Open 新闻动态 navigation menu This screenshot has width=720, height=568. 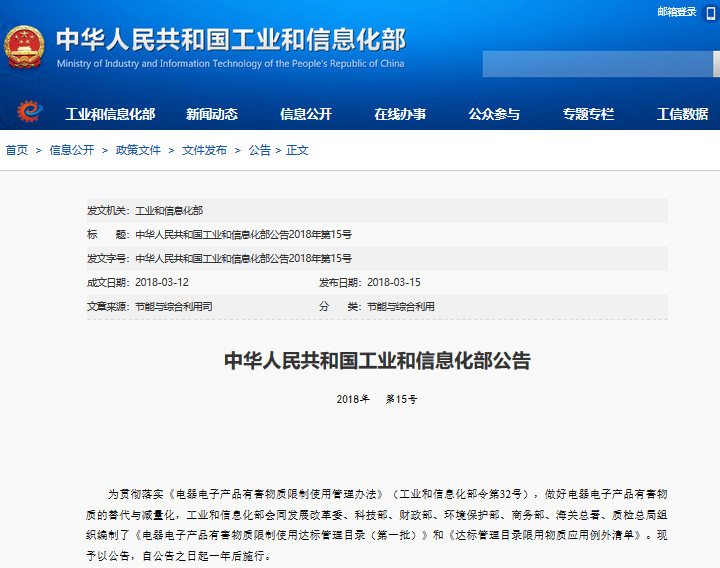(212, 114)
